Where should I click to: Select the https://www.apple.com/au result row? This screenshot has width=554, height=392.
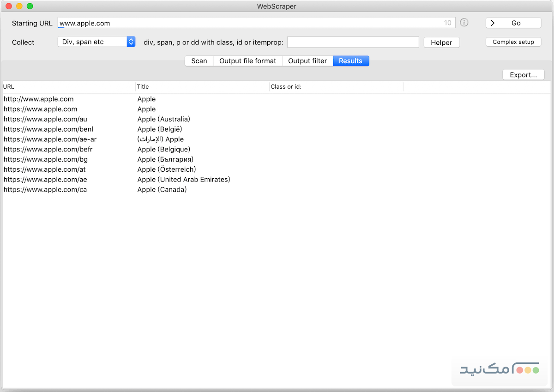(x=45, y=119)
